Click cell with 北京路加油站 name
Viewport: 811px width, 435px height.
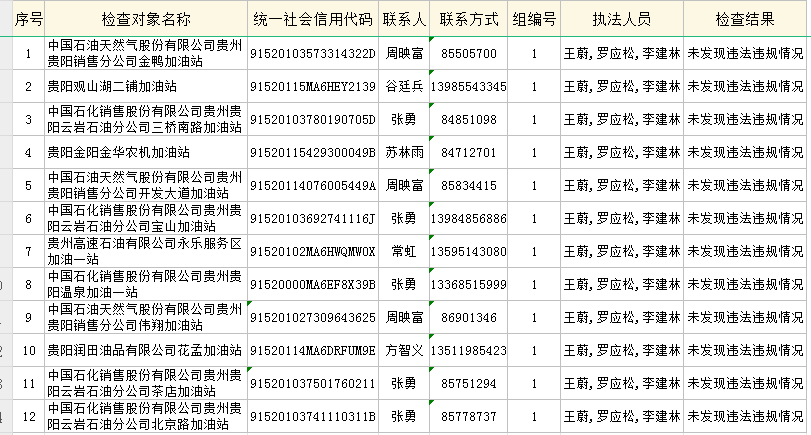[x=146, y=416]
